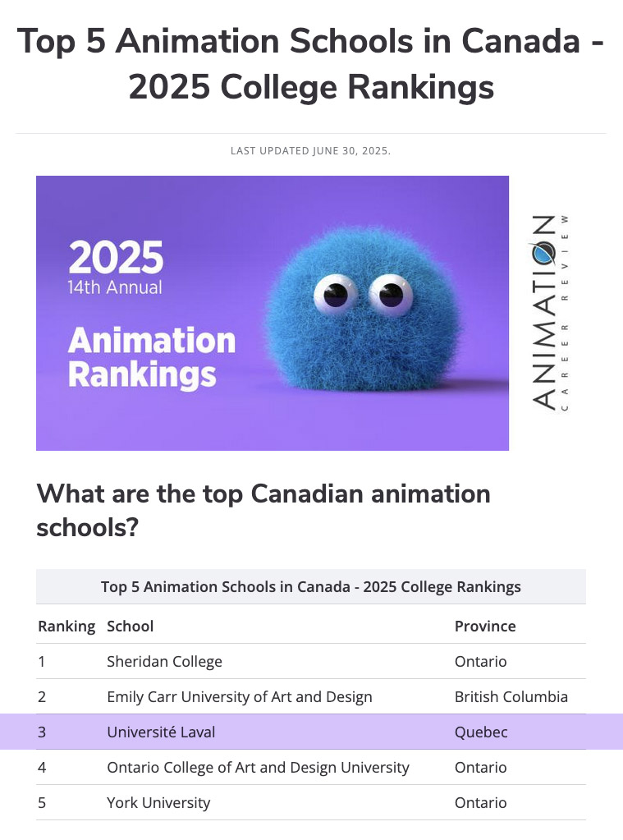
Task: Click the "School" column header
Action: coord(131,626)
